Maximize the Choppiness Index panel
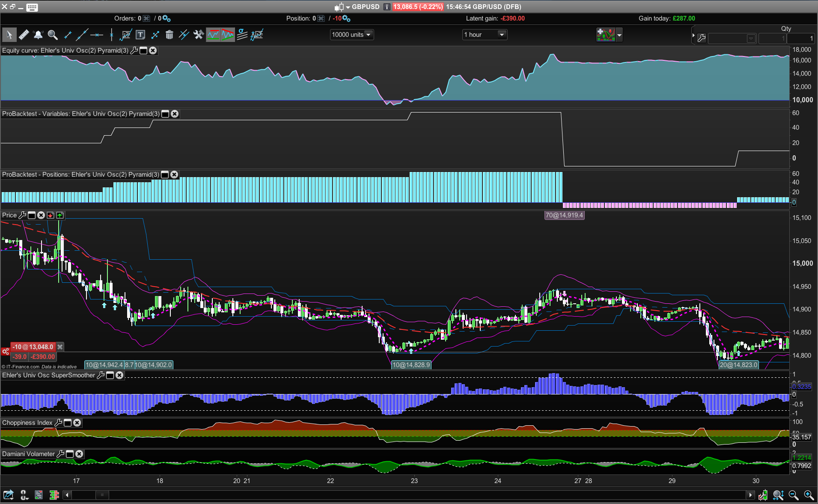This screenshot has height=504, width=818. (x=68, y=423)
